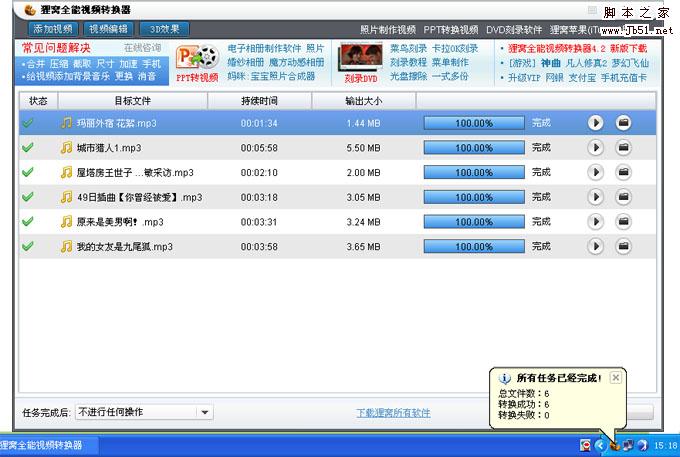Play the 49日插曲 mp3 output file
Viewport: 680px width, 457px height.
(x=595, y=197)
